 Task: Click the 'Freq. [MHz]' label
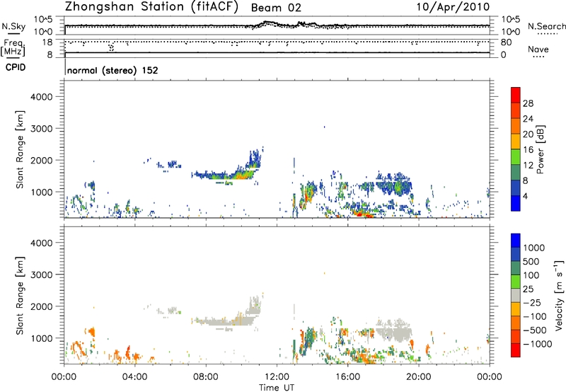pyautogui.click(x=13, y=48)
